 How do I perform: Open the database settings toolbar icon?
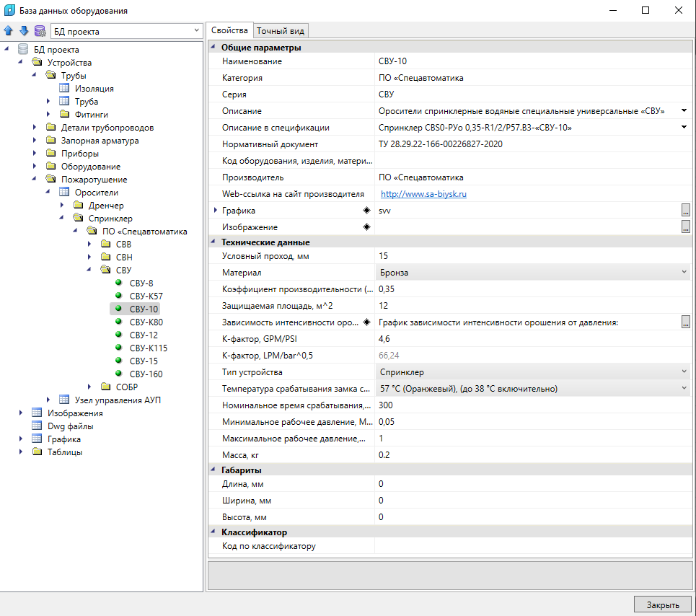pyautogui.click(x=40, y=30)
